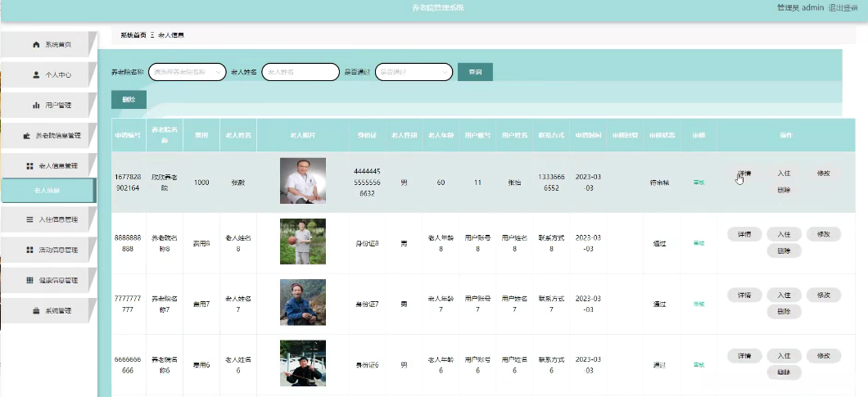Image resolution: width=868 pixels, height=397 pixels.
Task: Click 删除 in 张敏's row
Action: (784, 190)
